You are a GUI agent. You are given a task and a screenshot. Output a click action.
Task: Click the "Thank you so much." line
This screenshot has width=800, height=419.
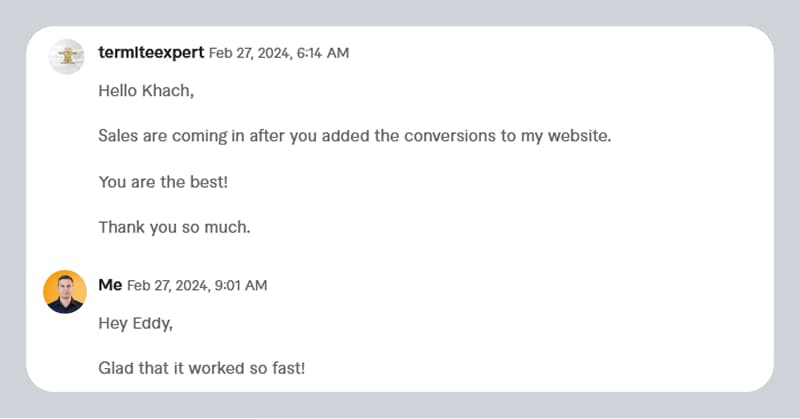(174, 227)
